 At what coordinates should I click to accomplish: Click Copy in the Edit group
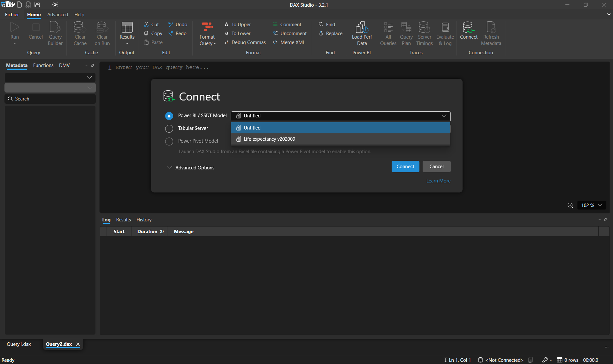click(x=153, y=33)
